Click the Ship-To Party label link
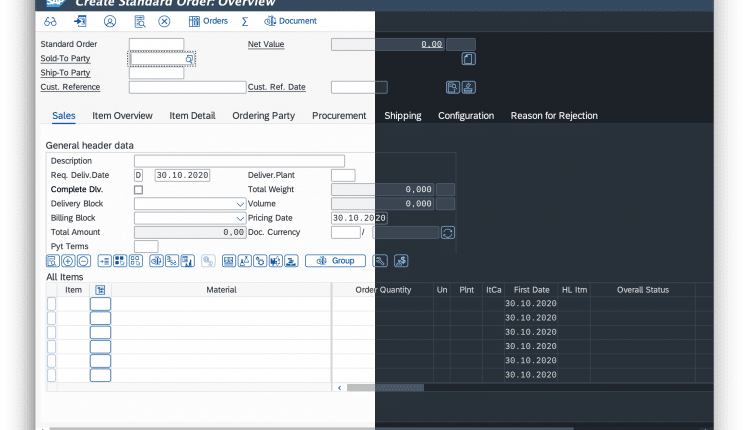 coord(66,73)
